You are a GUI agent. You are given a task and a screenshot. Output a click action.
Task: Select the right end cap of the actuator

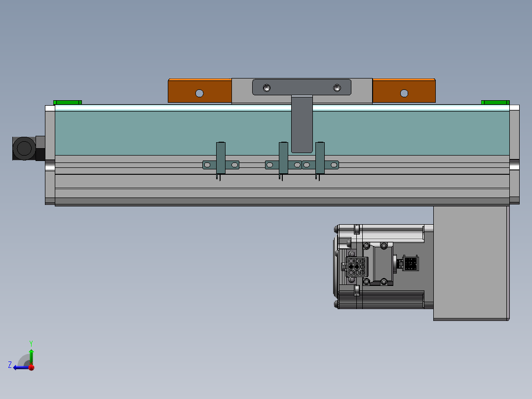514,155
